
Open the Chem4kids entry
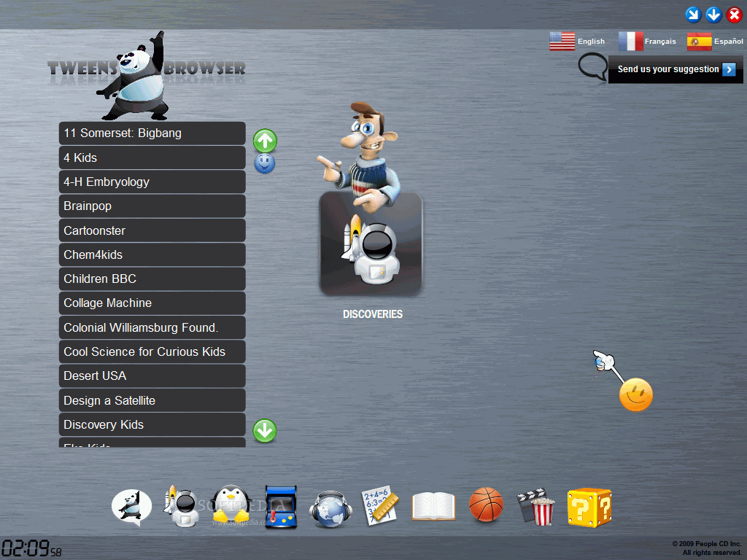[152, 254]
